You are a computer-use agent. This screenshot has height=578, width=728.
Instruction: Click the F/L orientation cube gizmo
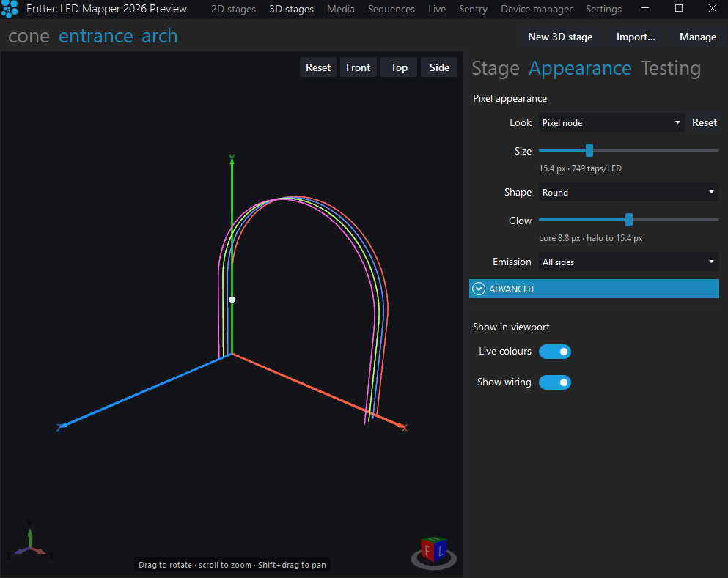[x=434, y=552]
